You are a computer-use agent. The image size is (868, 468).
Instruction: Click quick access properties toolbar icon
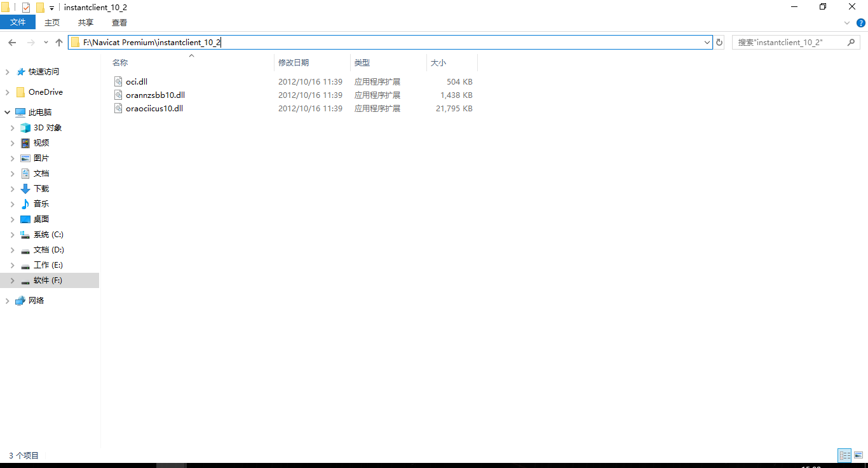click(26, 8)
